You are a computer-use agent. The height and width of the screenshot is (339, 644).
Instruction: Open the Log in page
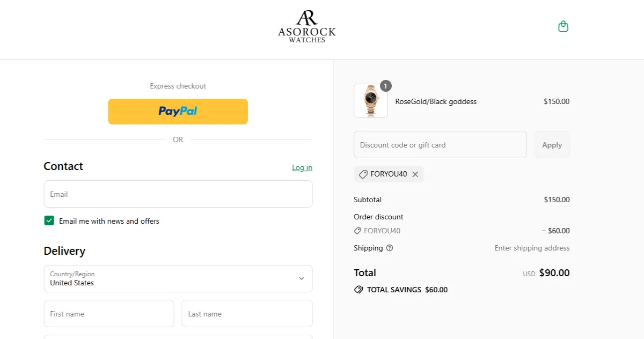tap(302, 167)
